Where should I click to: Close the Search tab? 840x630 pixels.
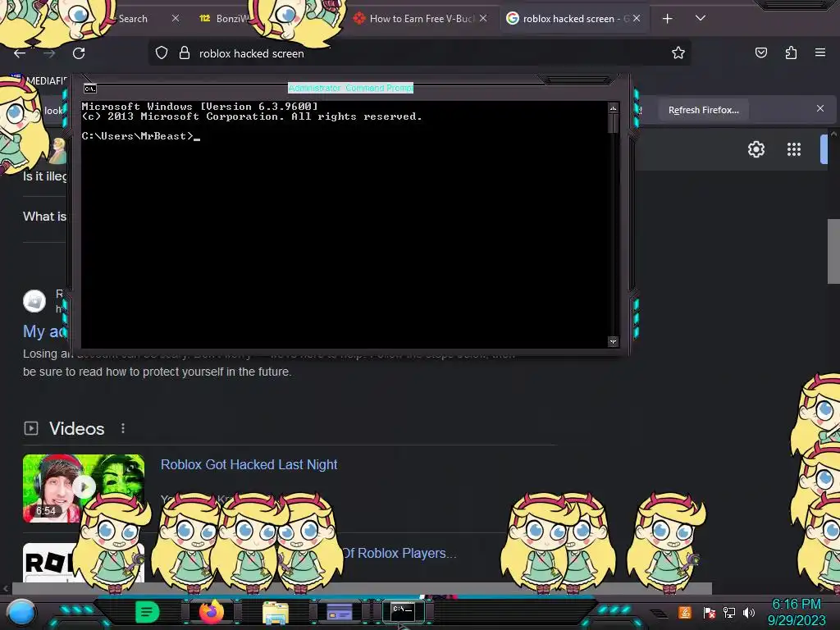click(x=176, y=18)
